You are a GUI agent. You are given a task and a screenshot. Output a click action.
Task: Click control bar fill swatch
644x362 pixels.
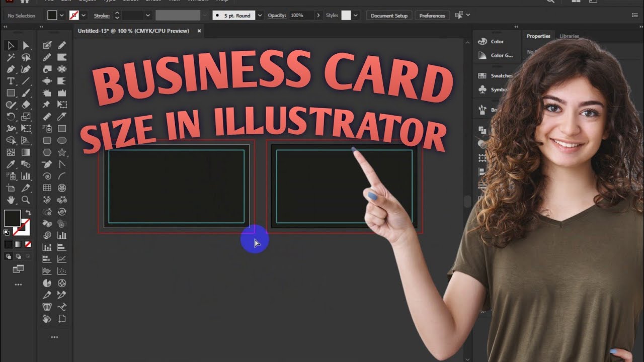coord(52,16)
